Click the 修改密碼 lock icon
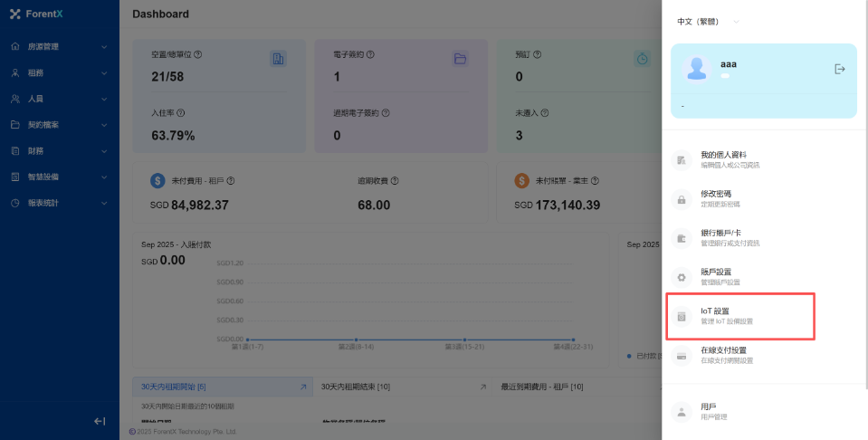 pos(682,199)
